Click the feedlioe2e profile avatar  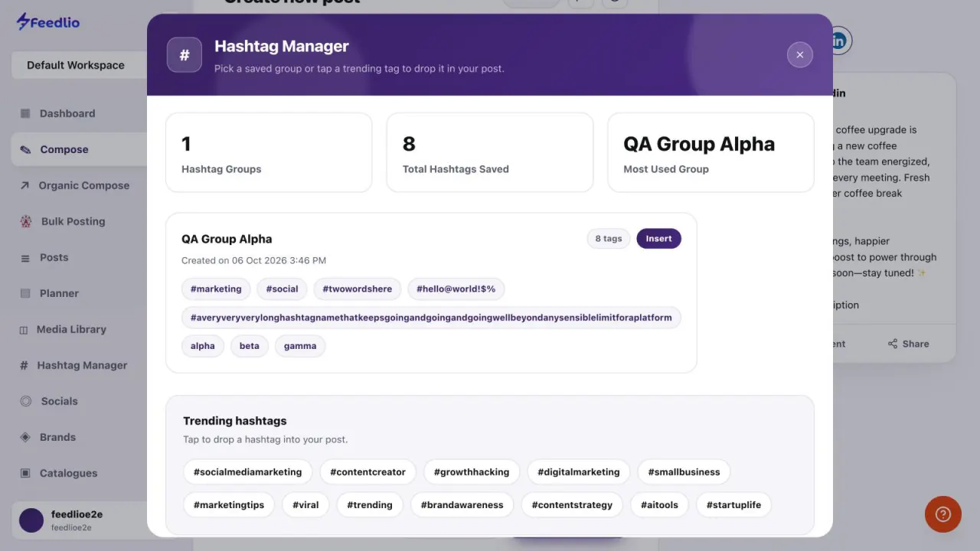click(x=31, y=520)
